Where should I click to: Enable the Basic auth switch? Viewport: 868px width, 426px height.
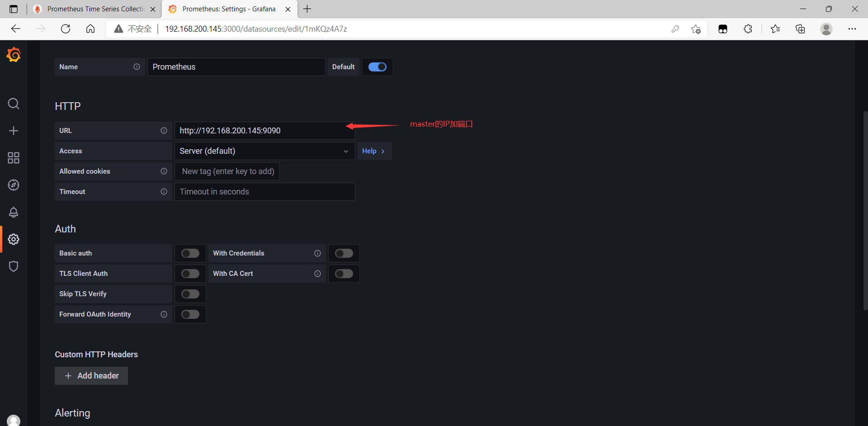[x=190, y=253]
